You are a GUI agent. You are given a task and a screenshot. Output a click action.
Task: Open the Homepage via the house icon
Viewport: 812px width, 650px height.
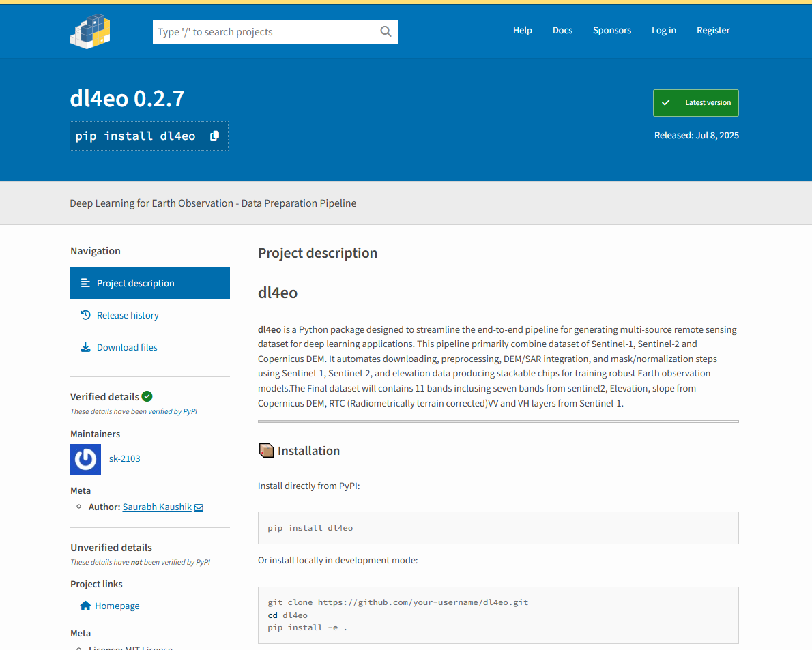point(85,606)
